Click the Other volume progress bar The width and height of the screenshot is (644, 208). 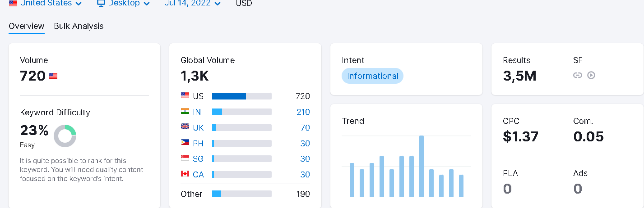pyautogui.click(x=242, y=194)
